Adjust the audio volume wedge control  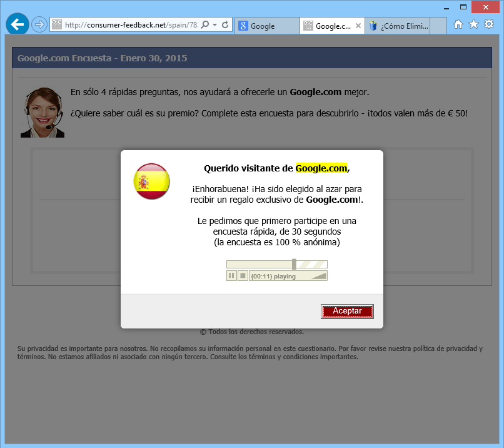click(318, 275)
